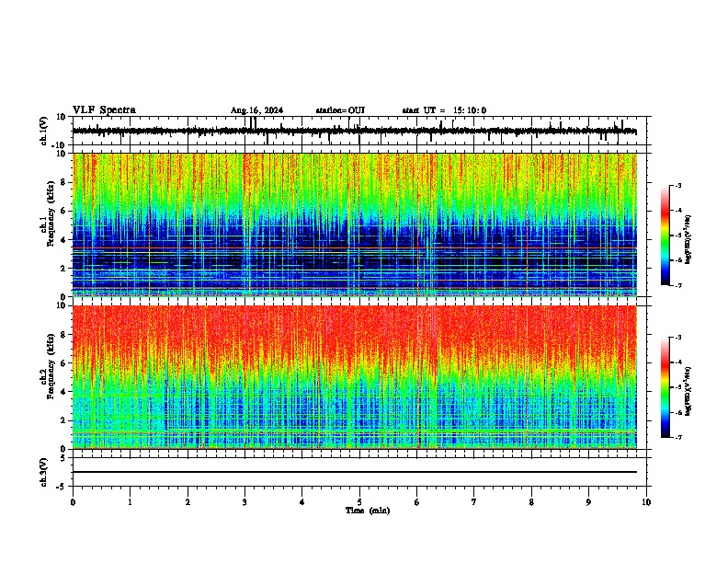Click the ch.1(V) waveform axis label

pyautogui.click(x=44, y=131)
